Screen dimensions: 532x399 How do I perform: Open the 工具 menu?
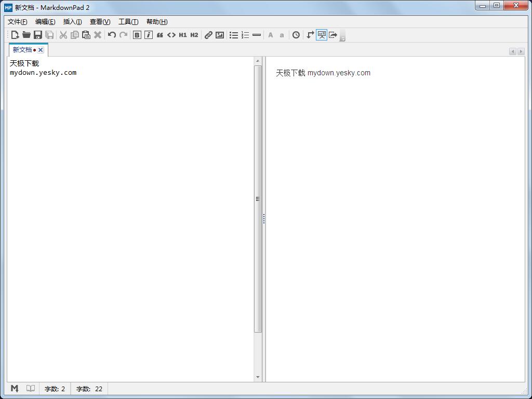tap(128, 22)
